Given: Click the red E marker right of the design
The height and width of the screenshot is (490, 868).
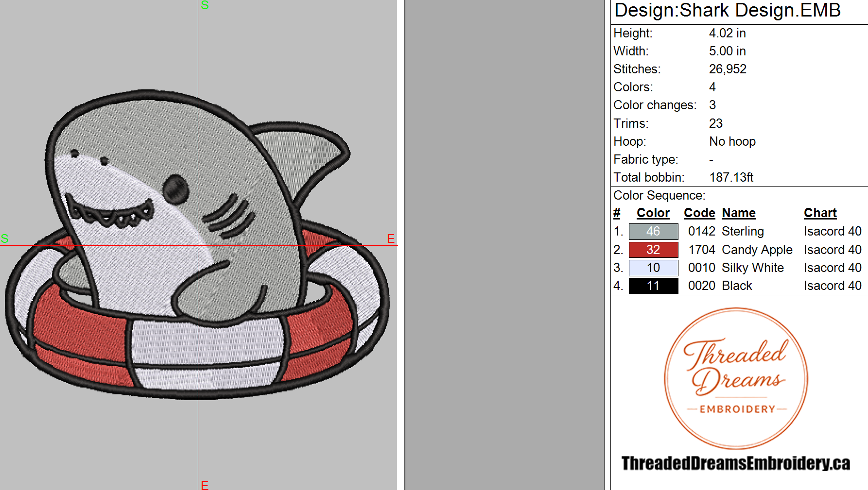Looking at the screenshot, I should click(x=391, y=238).
